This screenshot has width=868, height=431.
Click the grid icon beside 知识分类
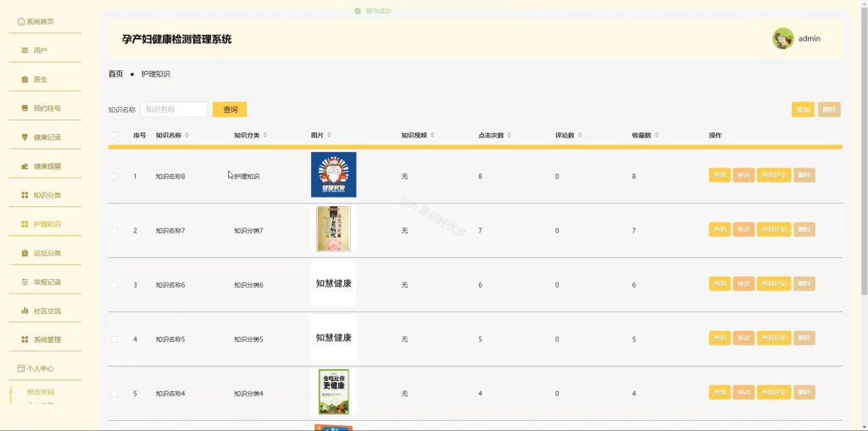[x=25, y=195]
